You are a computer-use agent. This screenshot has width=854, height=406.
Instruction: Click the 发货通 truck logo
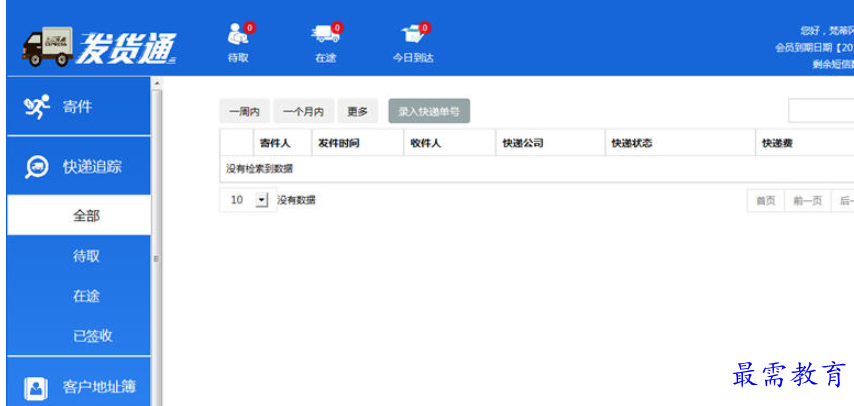(x=99, y=47)
